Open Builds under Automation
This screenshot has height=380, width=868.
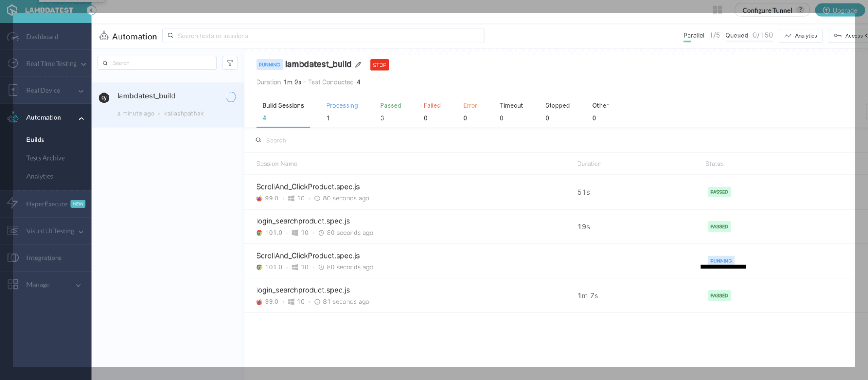click(35, 140)
